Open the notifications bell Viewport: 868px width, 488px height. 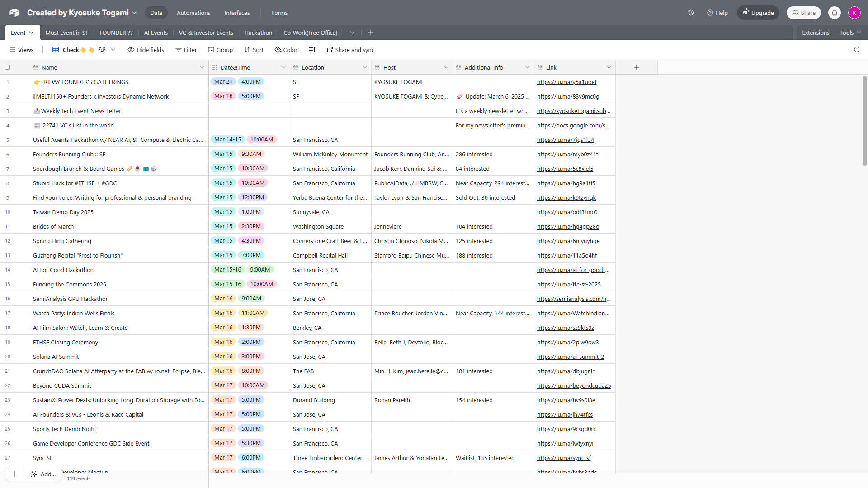(835, 13)
